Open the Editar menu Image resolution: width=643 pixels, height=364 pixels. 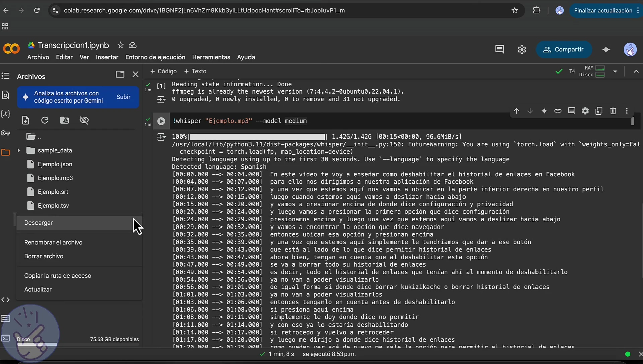(x=64, y=57)
